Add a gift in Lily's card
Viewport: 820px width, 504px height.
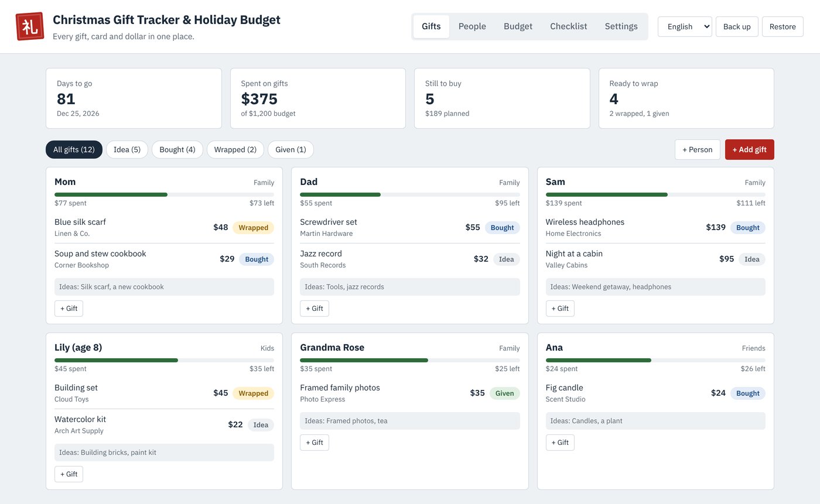coord(69,474)
